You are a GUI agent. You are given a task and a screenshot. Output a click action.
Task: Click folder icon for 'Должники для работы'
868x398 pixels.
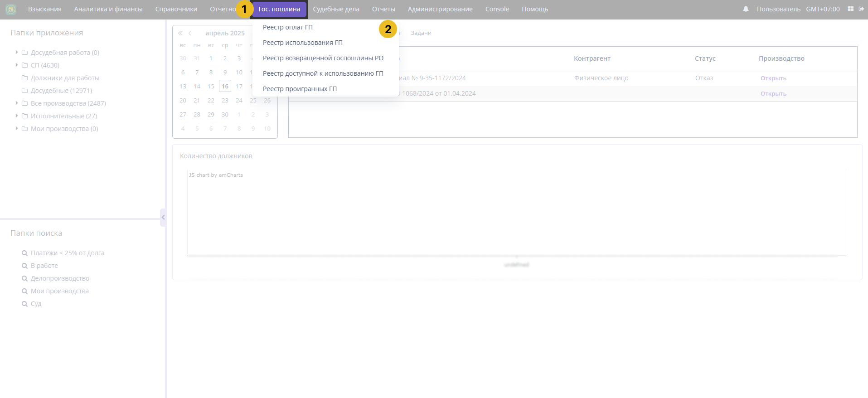[x=25, y=78]
